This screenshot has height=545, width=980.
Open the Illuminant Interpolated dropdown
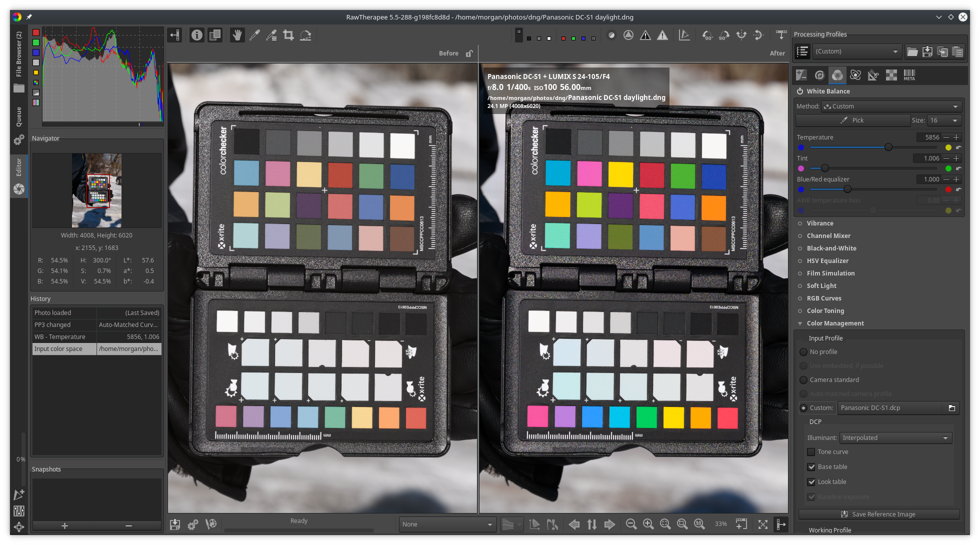895,438
